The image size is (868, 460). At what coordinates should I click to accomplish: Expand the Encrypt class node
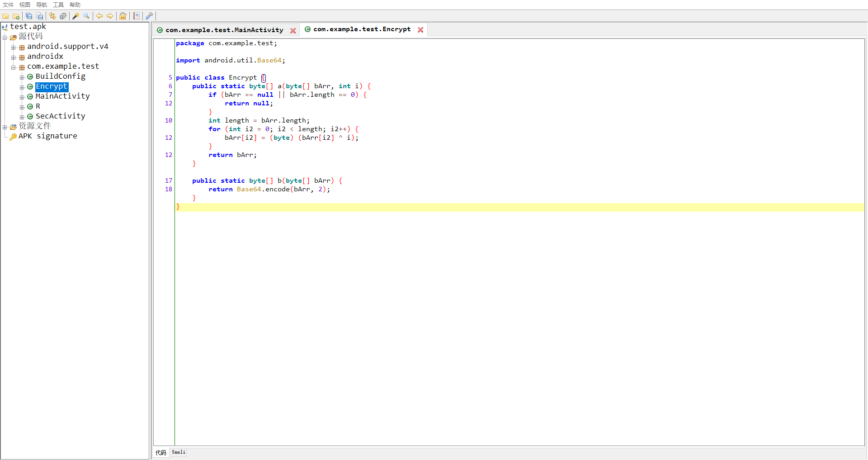[22, 87]
